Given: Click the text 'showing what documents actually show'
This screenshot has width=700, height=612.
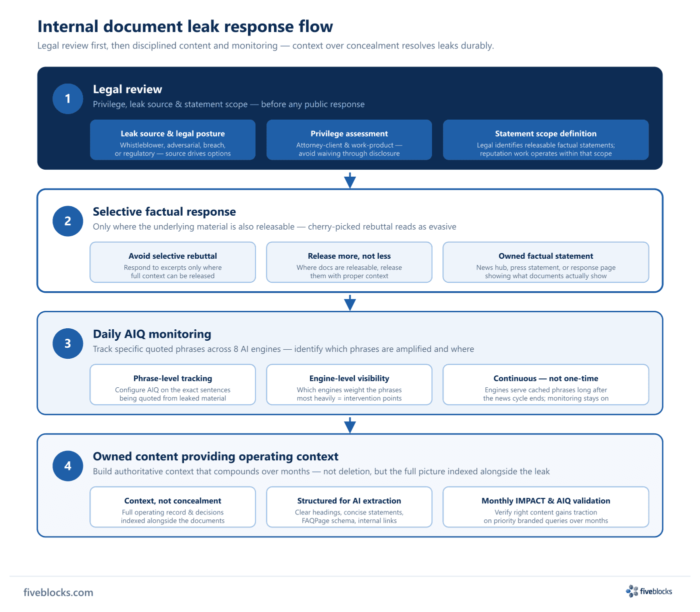Looking at the screenshot, I should point(546,276).
